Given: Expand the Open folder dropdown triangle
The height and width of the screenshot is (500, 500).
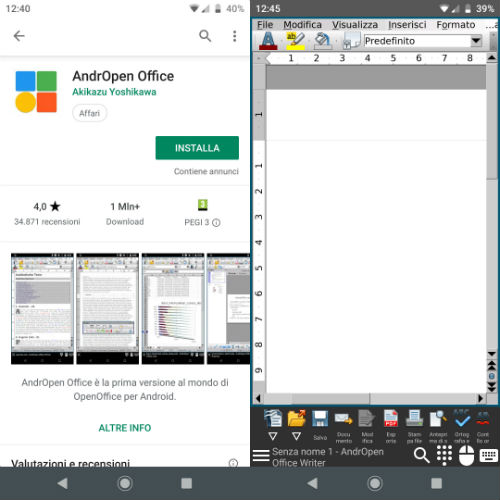Looking at the screenshot, I should click(296, 436).
